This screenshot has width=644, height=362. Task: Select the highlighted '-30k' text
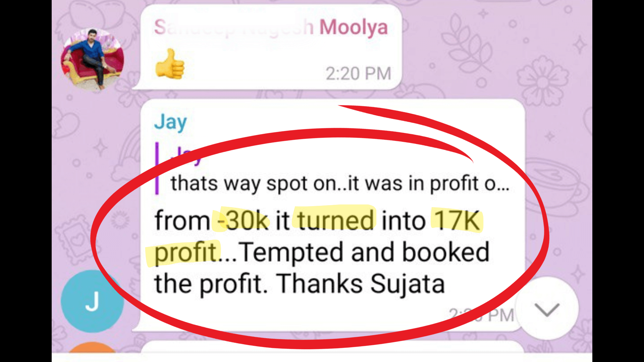click(243, 221)
